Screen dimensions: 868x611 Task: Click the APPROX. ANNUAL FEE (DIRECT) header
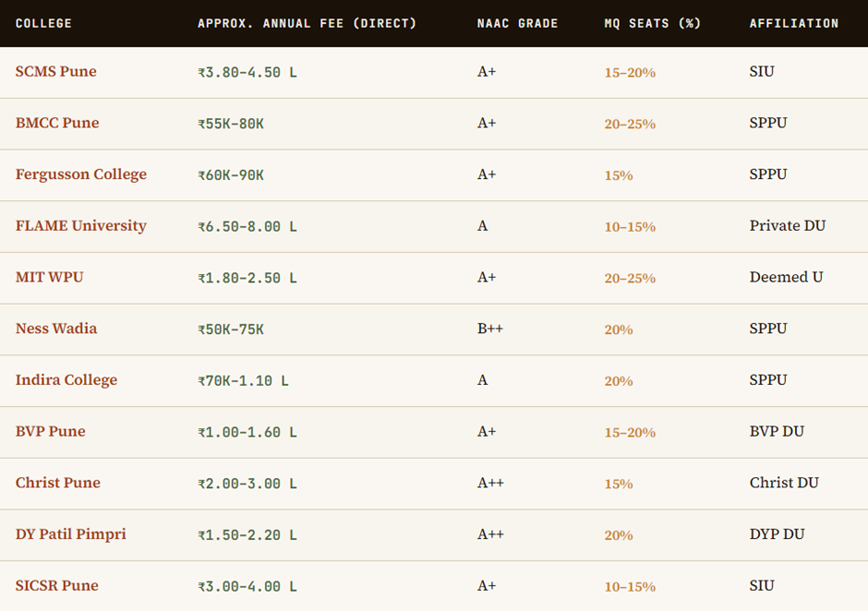307,23
